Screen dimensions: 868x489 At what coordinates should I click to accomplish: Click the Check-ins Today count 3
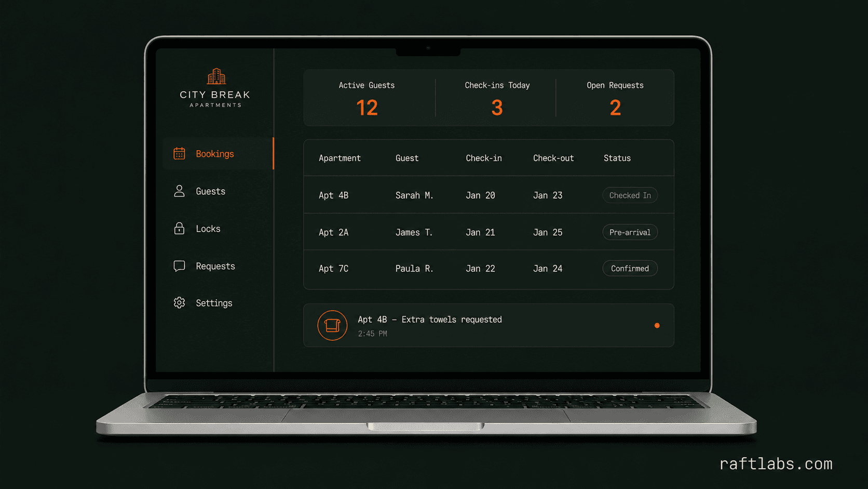pos(497,108)
